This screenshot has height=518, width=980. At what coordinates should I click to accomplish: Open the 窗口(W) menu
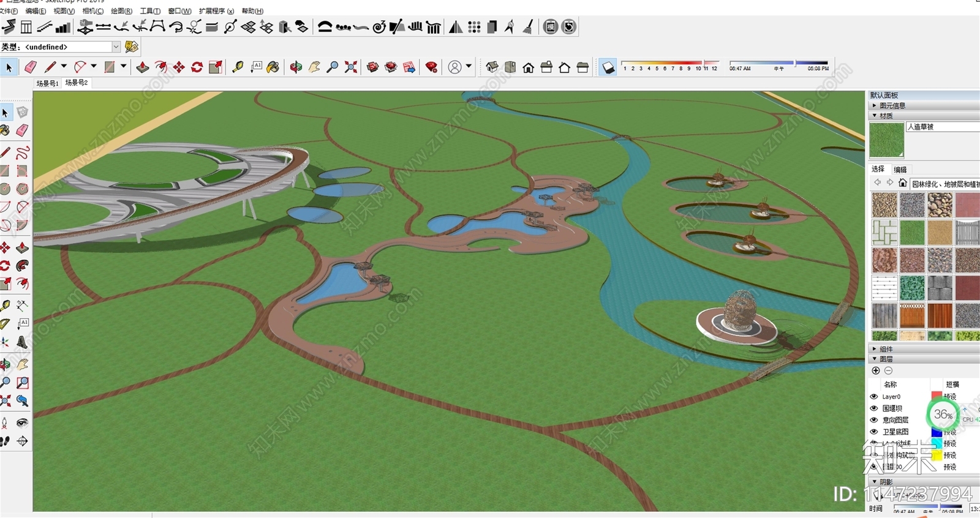tap(179, 11)
